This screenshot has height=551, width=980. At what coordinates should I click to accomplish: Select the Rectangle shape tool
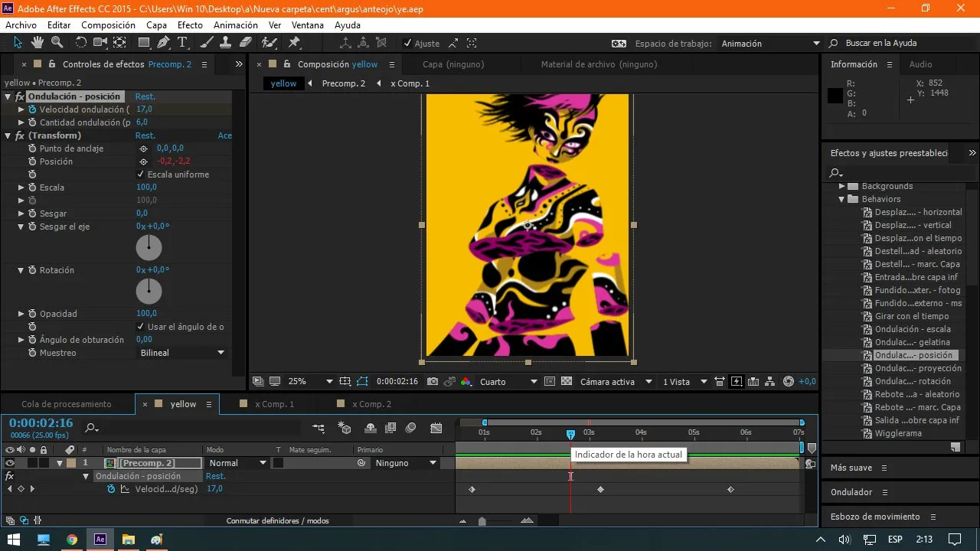(x=144, y=43)
